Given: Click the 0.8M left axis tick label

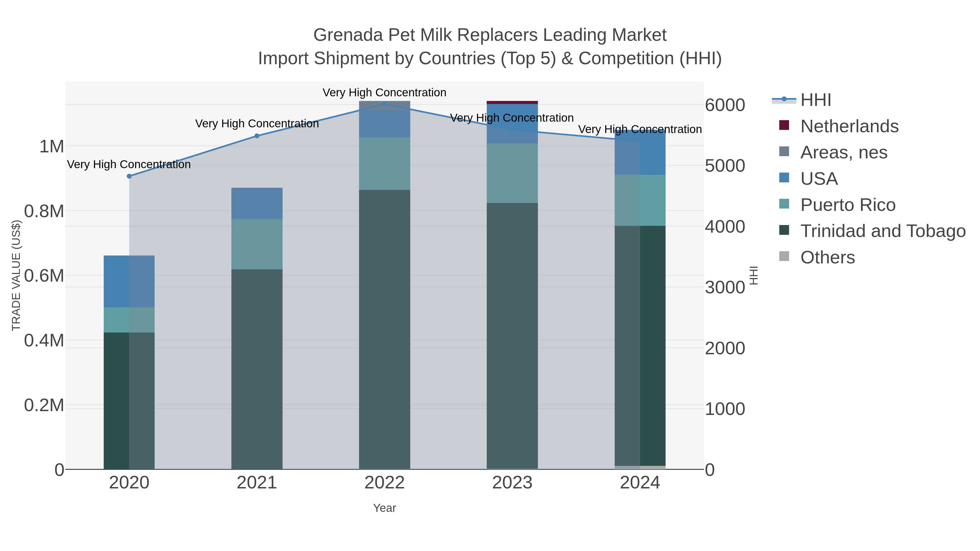Looking at the screenshot, I should [44, 211].
